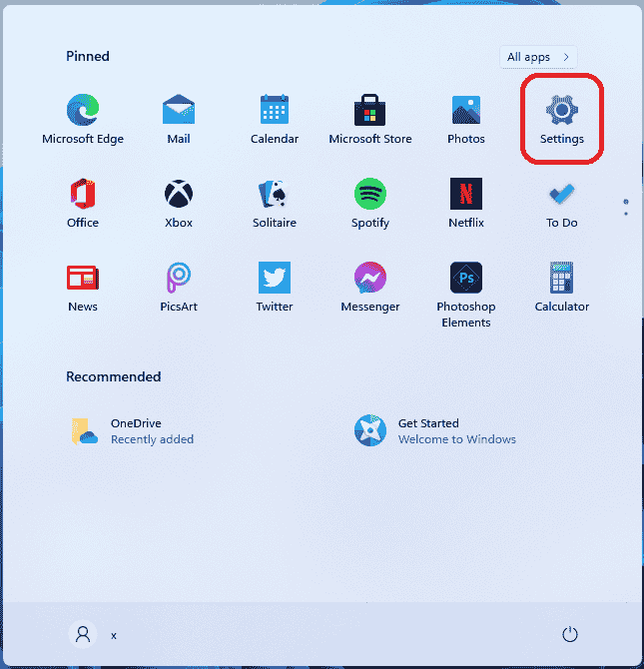The width and height of the screenshot is (644, 669).
Task: Open the Xbox app
Action: 179,203
